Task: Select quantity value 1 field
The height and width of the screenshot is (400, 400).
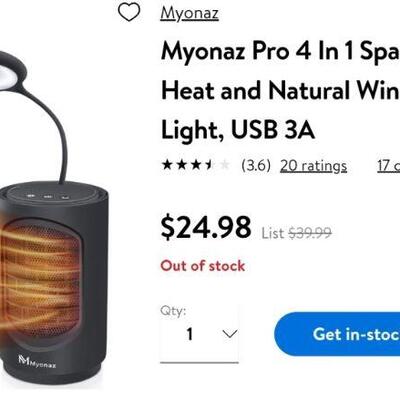Action: click(199, 334)
